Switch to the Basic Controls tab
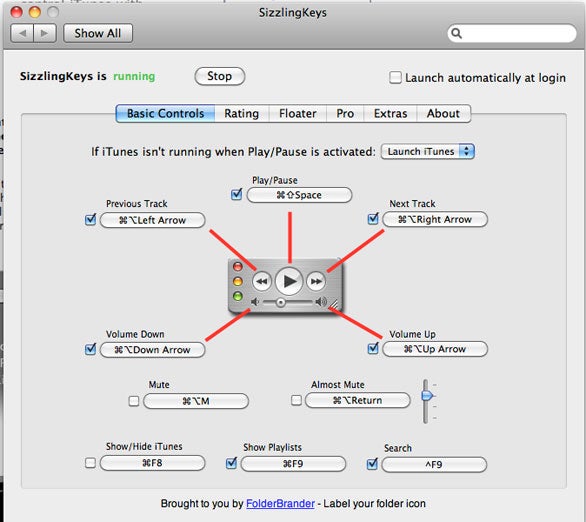 tap(165, 113)
